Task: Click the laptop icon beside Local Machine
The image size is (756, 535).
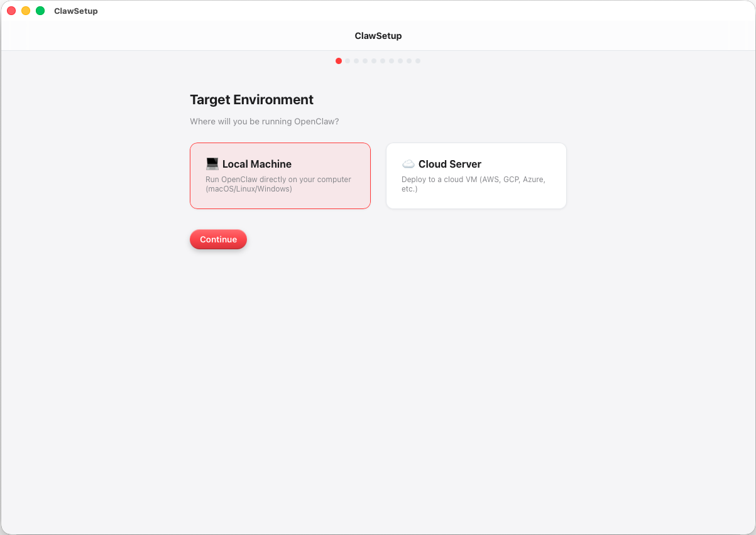Action: [212, 164]
